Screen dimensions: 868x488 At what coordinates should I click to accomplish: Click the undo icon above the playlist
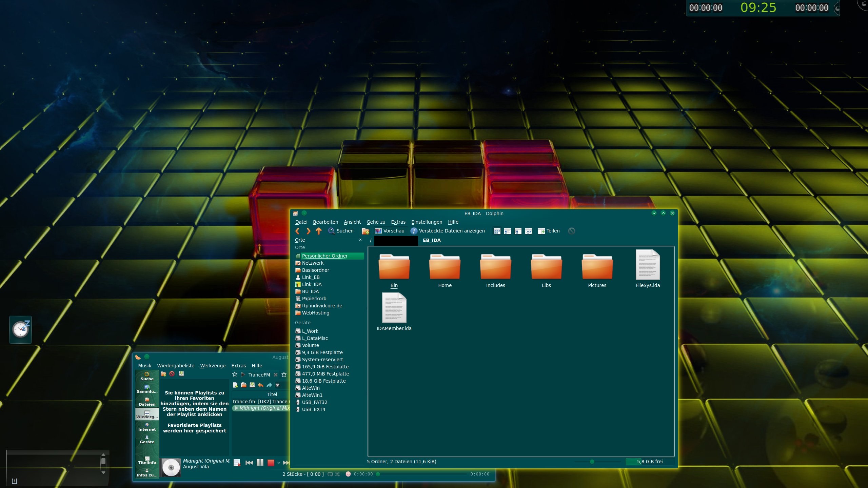(260, 385)
